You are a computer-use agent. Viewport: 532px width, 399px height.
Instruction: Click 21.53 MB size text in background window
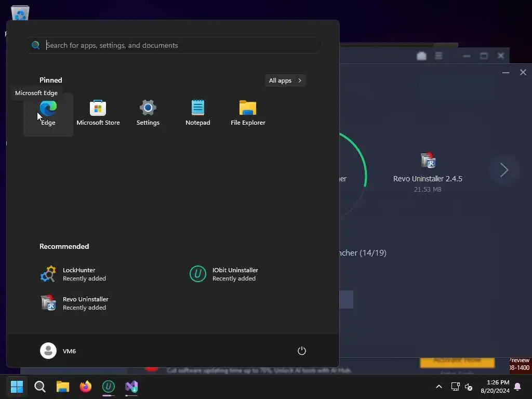[x=428, y=189]
